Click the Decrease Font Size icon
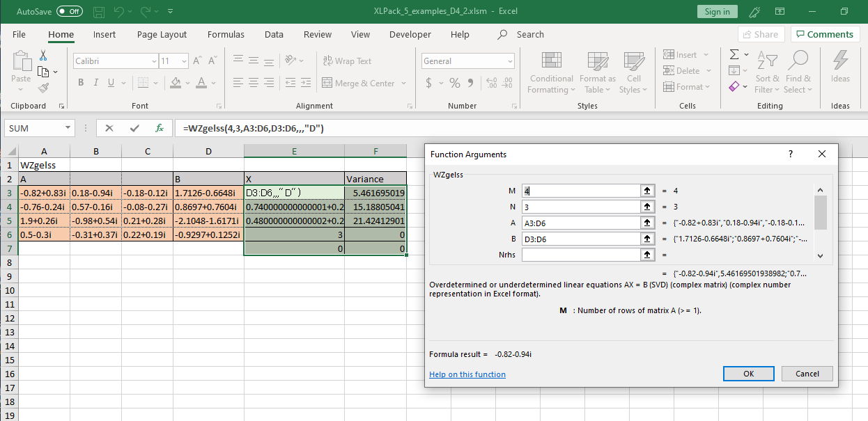The height and width of the screenshot is (421, 868). 212,61
